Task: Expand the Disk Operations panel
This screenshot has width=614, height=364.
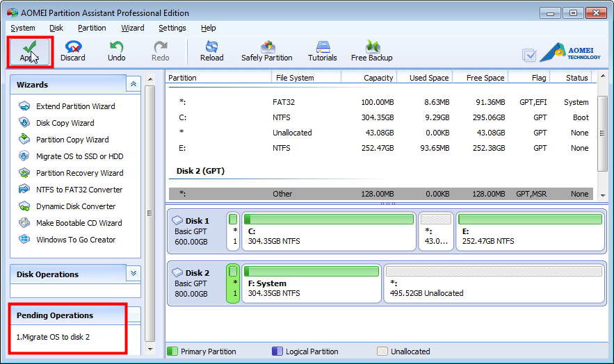Action: point(133,273)
